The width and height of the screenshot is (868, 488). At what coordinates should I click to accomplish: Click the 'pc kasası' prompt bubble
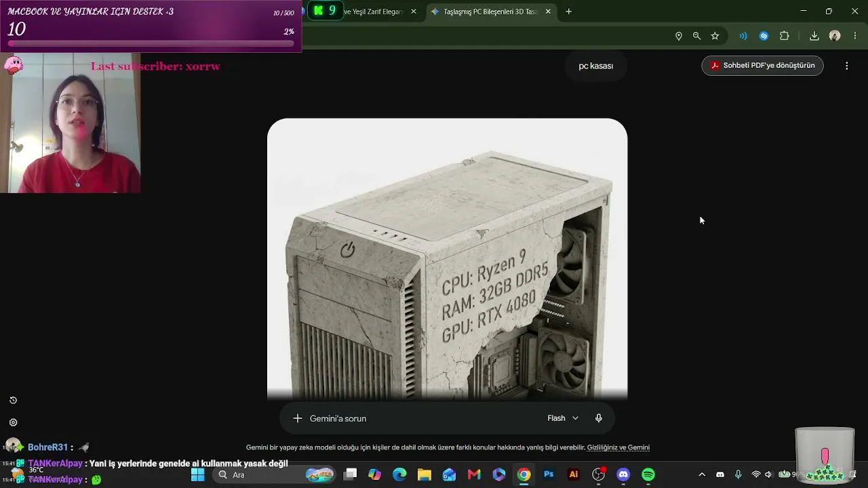point(595,66)
